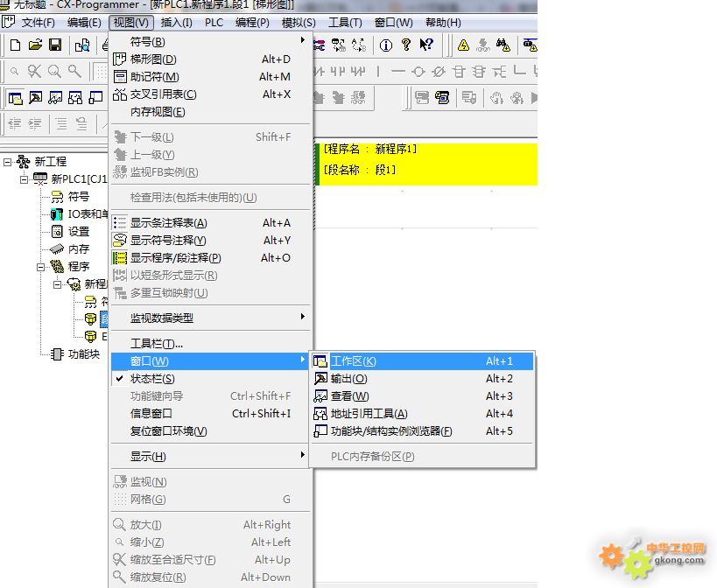Click the New file toolbar icon
Screen dimensions: 717x588
pos(15,45)
